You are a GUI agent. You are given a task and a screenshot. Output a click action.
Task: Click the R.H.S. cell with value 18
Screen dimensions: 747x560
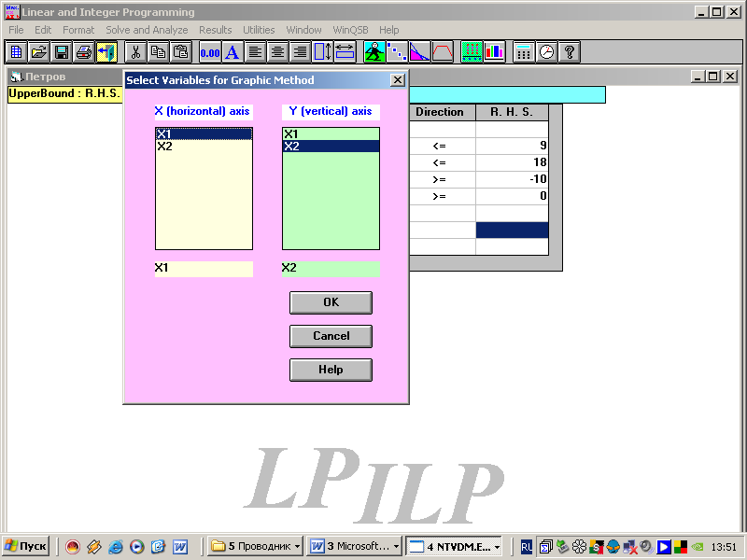tap(512, 162)
